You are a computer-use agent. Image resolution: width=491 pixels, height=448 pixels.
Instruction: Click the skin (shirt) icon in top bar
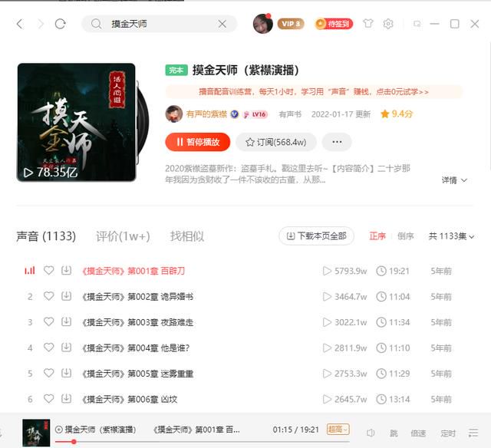pos(368,24)
